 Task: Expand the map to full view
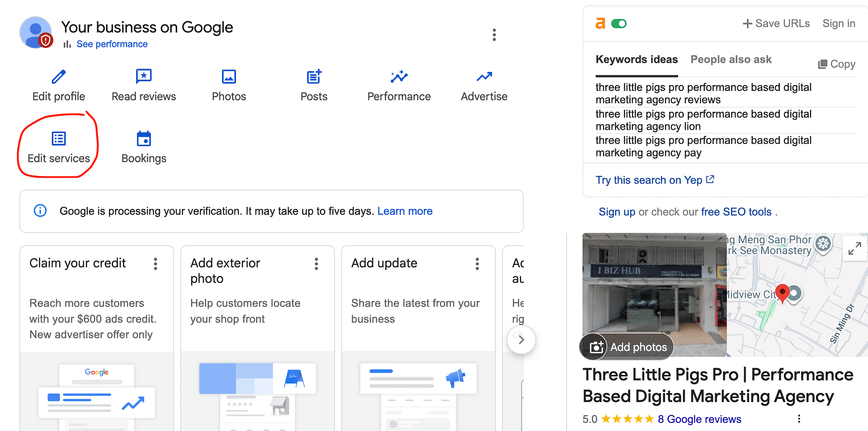(x=854, y=248)
